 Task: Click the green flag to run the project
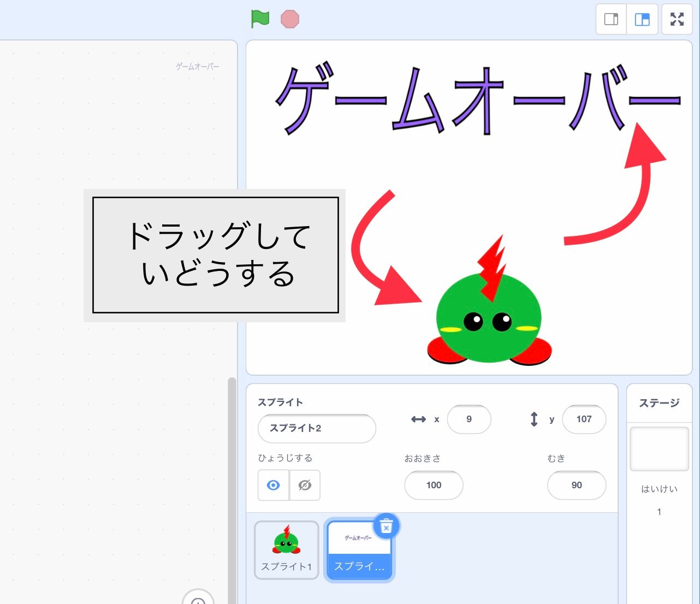(x=260, y=19)
